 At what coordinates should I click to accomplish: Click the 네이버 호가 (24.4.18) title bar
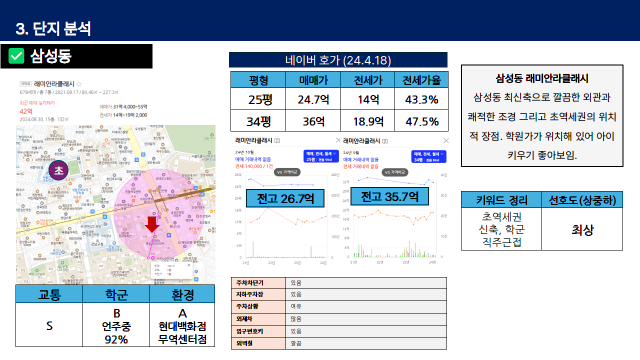(x=338, y=60)
